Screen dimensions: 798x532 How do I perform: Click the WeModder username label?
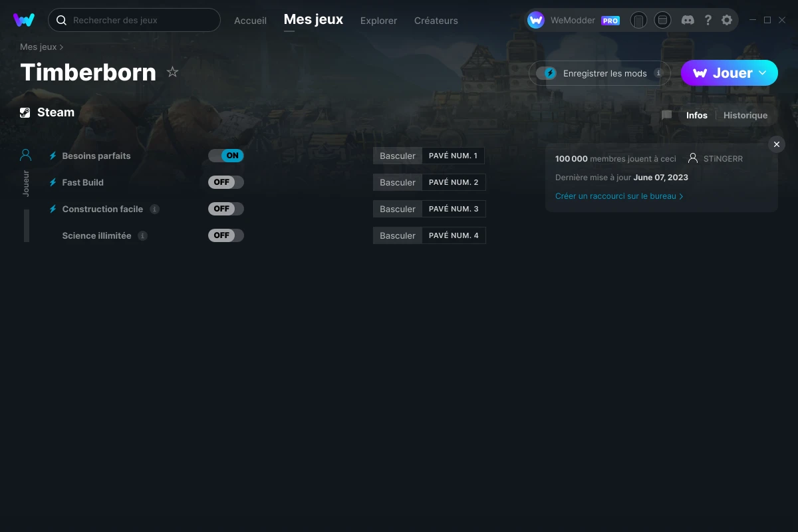[573, 21]
